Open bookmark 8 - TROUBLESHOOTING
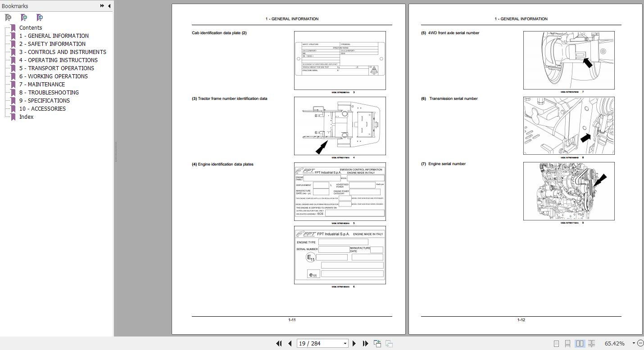The width and height of the screenshot is (644, 350). click(49, 92)
